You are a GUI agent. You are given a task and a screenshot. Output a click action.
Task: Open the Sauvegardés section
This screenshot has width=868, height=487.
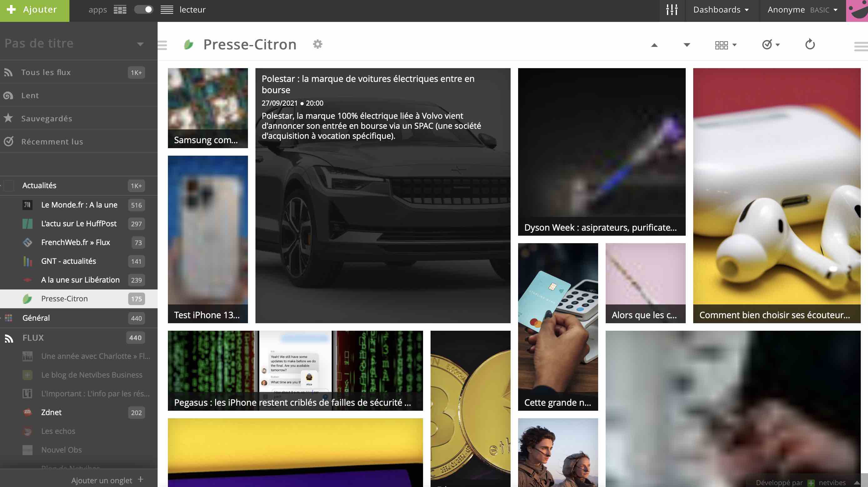47,118
